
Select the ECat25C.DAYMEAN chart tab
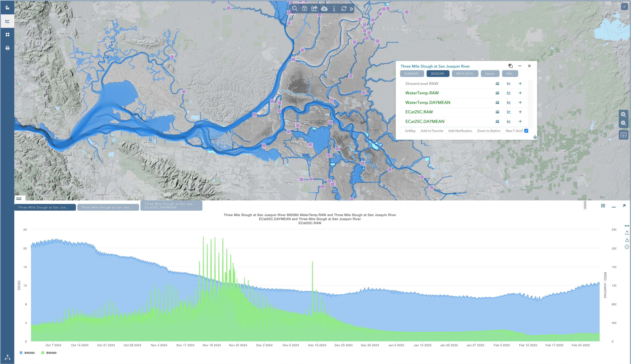pos(171,206)
